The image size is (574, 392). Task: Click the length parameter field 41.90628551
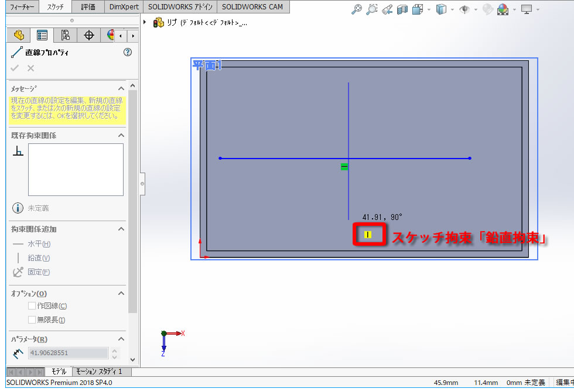tap(69, 353)
